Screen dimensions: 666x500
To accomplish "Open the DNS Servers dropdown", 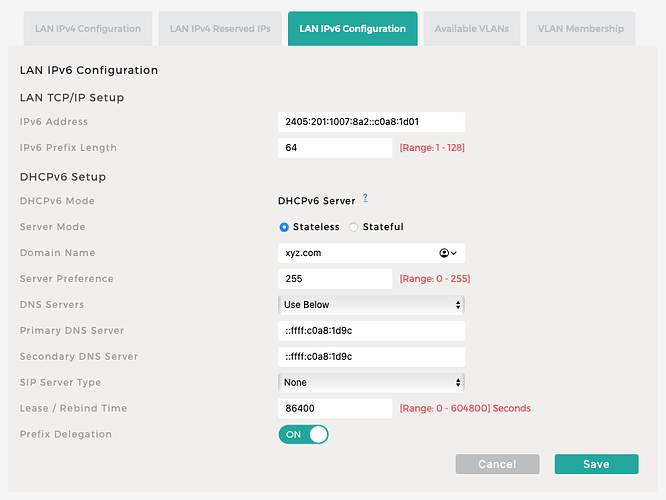I will tap(371, 304).
